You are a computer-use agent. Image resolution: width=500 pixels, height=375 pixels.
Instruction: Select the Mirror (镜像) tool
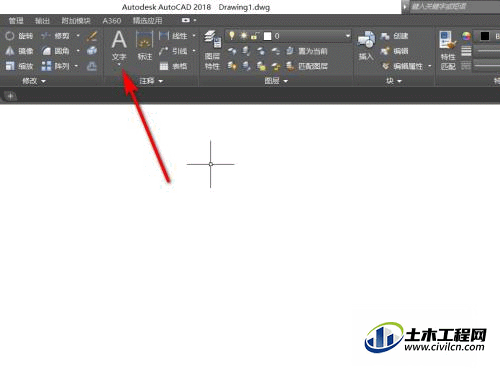click(19, 51)
